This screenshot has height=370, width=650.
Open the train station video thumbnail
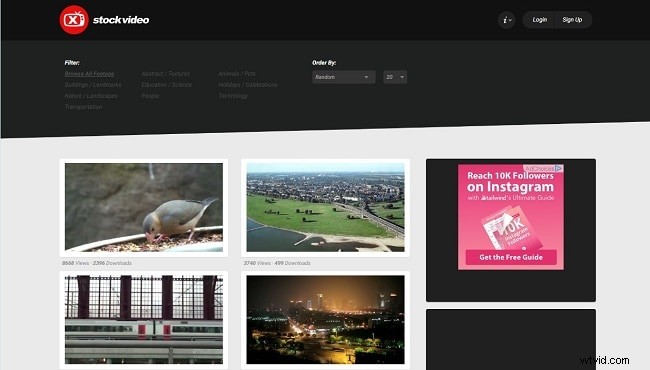(144, 319)
